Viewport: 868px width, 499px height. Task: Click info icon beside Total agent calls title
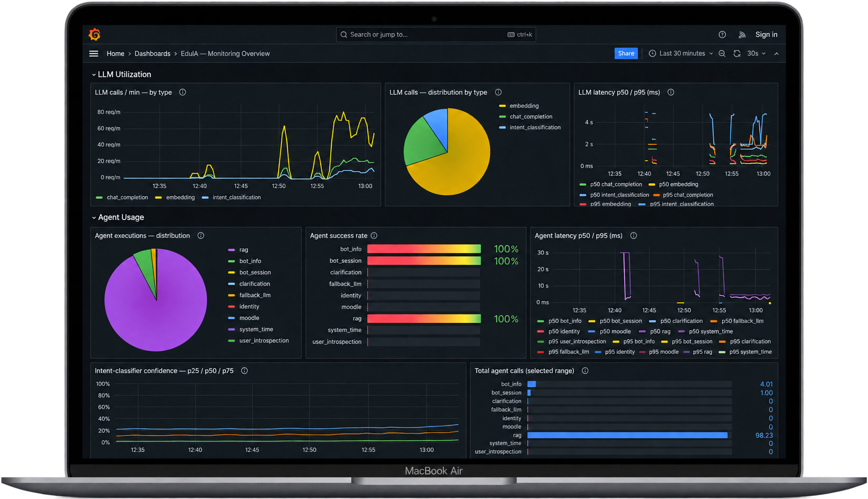585,370
